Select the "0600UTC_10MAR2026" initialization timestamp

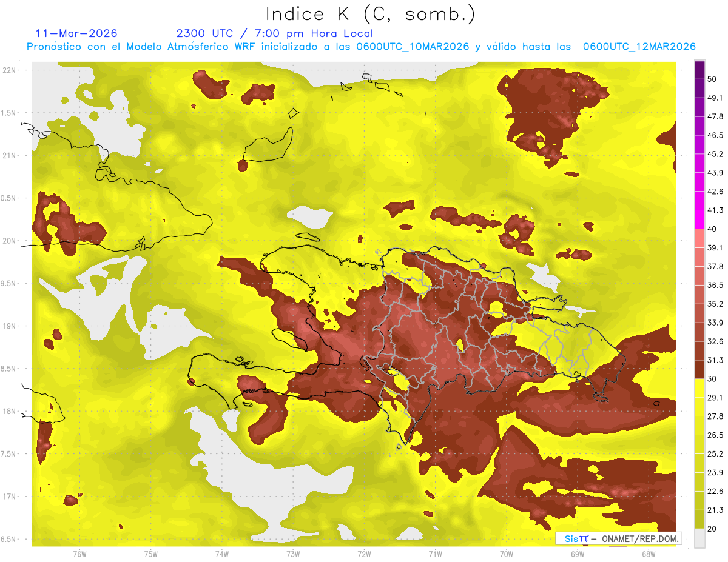click(413, 47)
